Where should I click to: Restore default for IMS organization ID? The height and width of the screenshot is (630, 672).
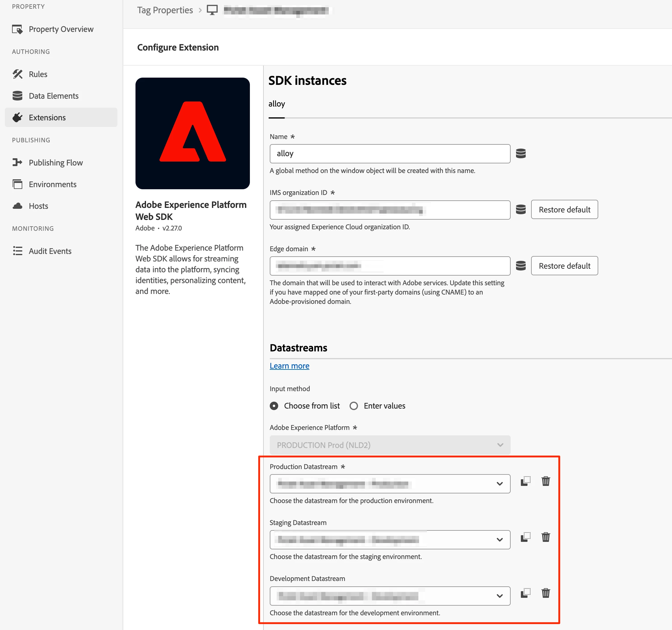click(x=564, y=209)
